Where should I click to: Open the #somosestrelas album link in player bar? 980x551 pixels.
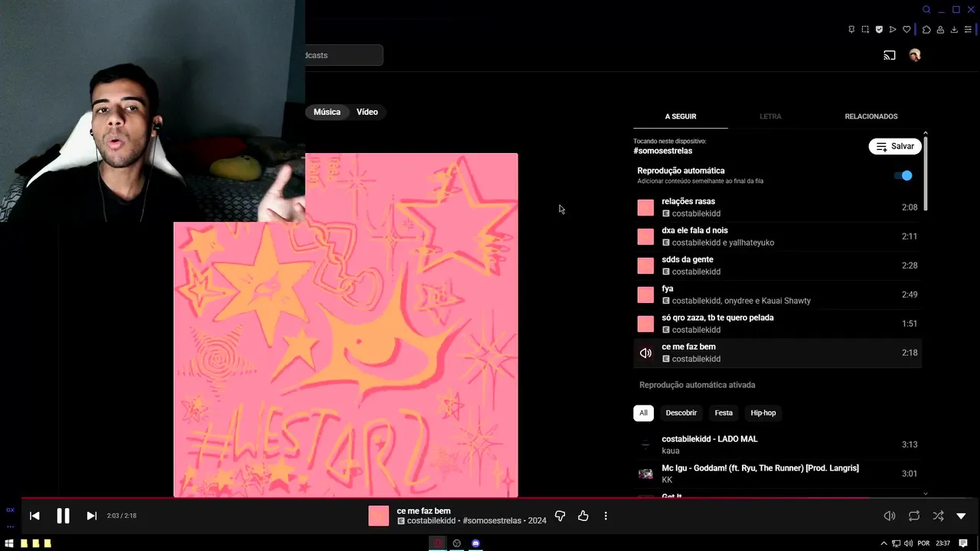click(x=492, y=520)
